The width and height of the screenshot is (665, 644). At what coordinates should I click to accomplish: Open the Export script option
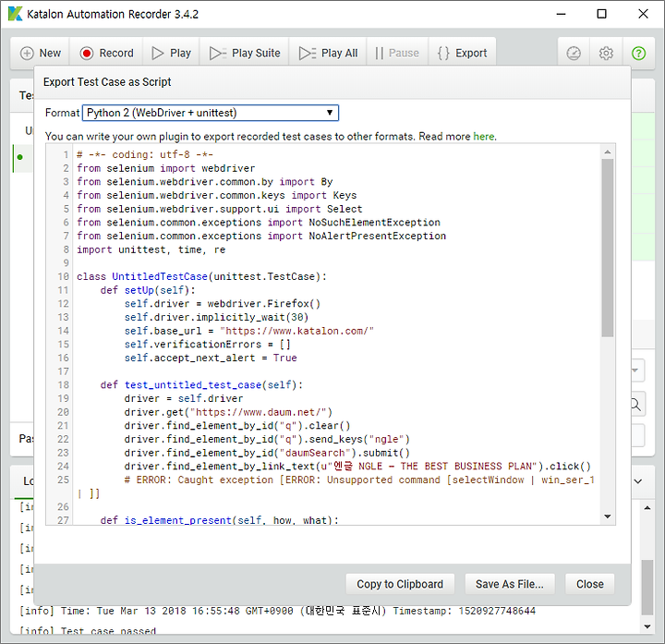pyautogui.click(x=462, y=53)
